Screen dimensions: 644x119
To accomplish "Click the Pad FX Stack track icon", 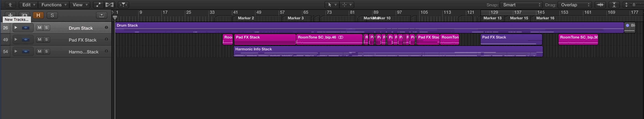I will click(x=26, y=40).
